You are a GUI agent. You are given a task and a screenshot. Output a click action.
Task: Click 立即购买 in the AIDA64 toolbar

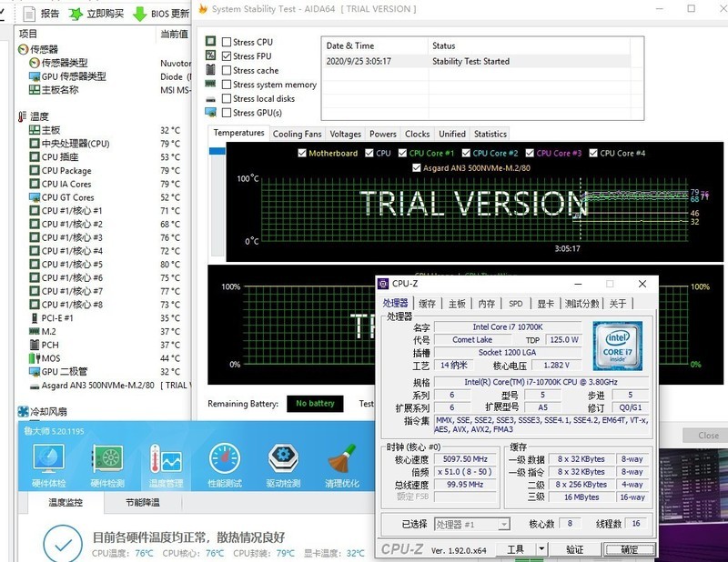97,13
